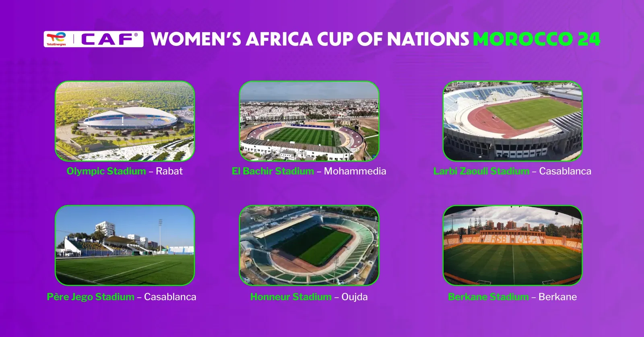Click the green MOROCCO 24 title text

coord(537,39)
